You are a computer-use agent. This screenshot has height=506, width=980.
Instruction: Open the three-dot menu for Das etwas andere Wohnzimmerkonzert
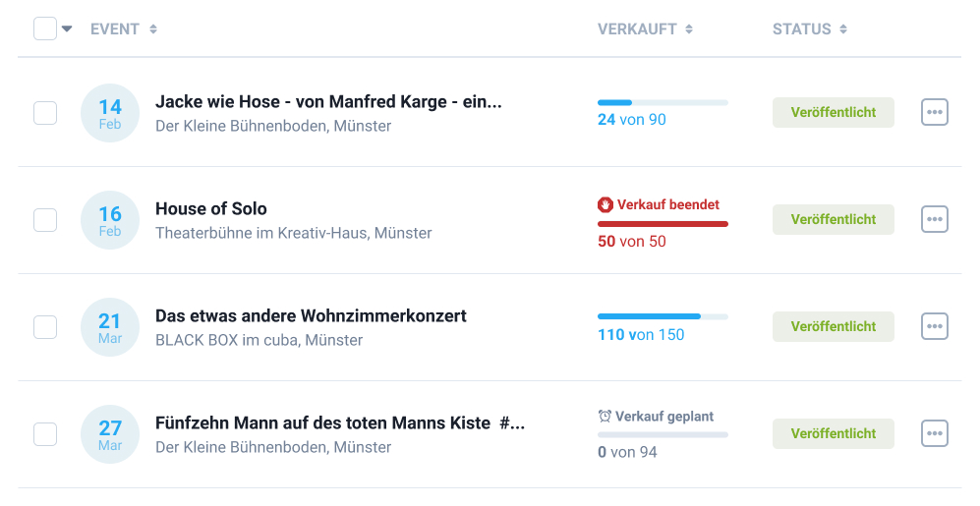click(x=934, y=326)
